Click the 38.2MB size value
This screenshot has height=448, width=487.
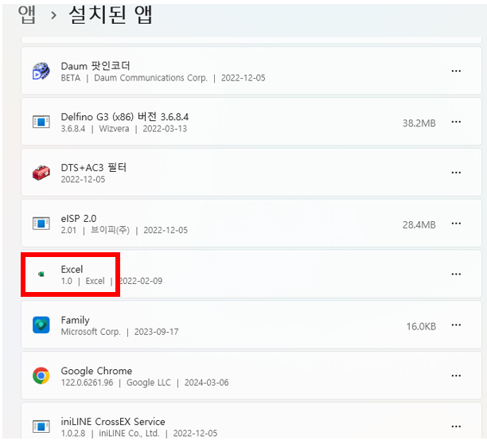click(419, 123)
